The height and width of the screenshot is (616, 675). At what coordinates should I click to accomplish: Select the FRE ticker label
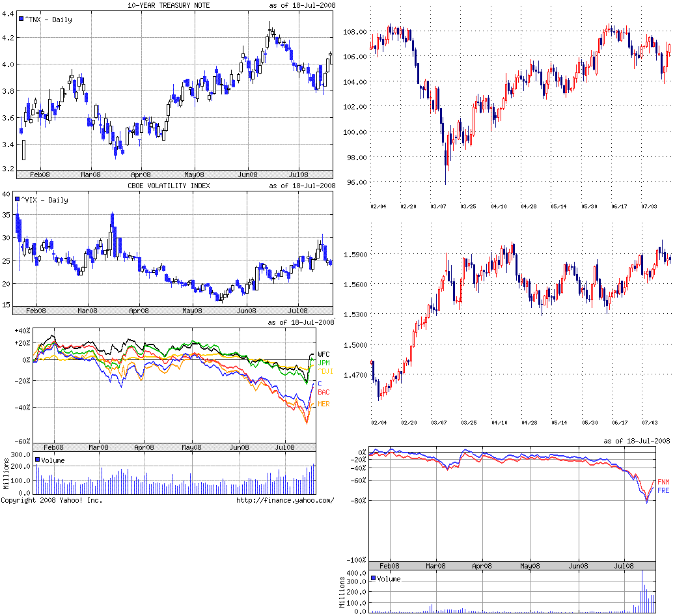point(663,490)
